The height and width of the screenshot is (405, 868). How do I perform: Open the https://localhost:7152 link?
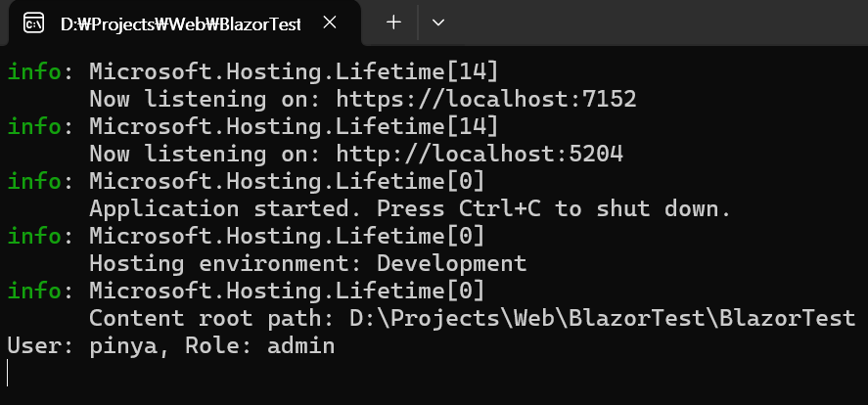pos(486,99)
